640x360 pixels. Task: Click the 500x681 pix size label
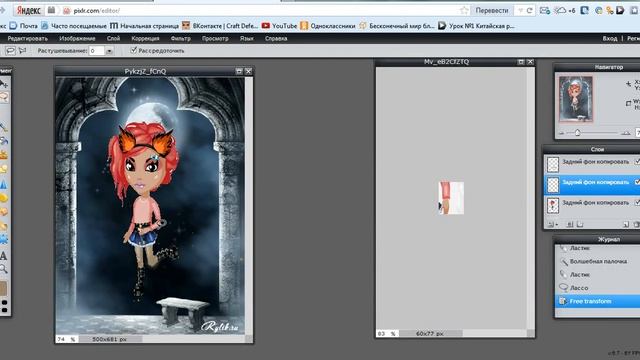coord(109,339)
